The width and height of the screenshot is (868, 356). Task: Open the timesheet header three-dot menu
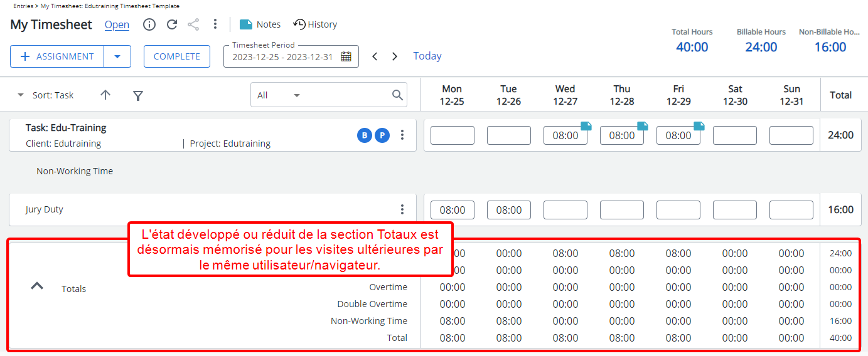pyautogui.click(x=215, y=24)
